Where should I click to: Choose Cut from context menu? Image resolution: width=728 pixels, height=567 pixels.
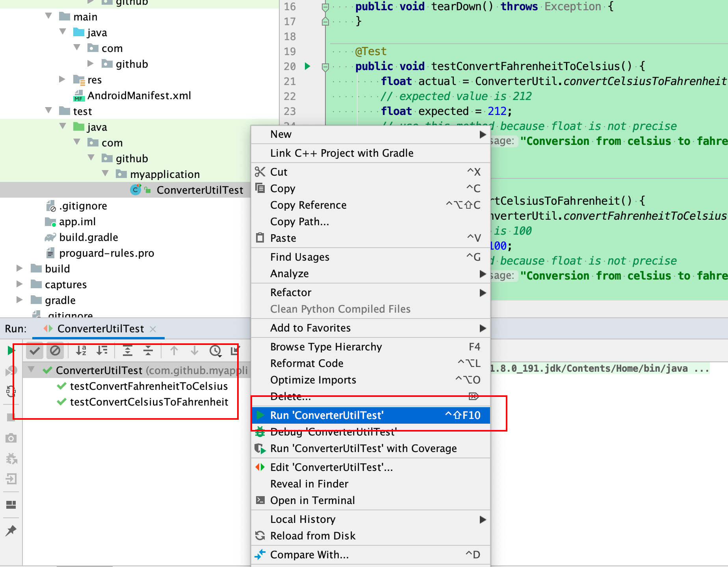(x=371, y=172)
